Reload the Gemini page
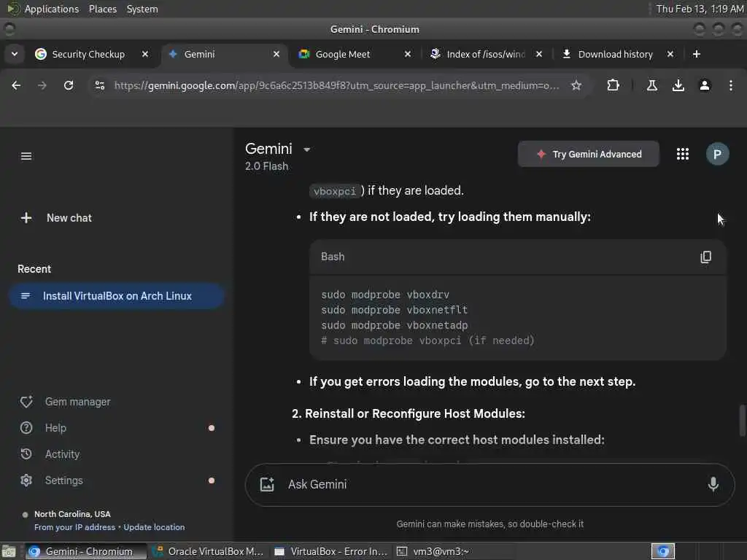Viewport: 747px width, 560px height. tap(69, 85)
